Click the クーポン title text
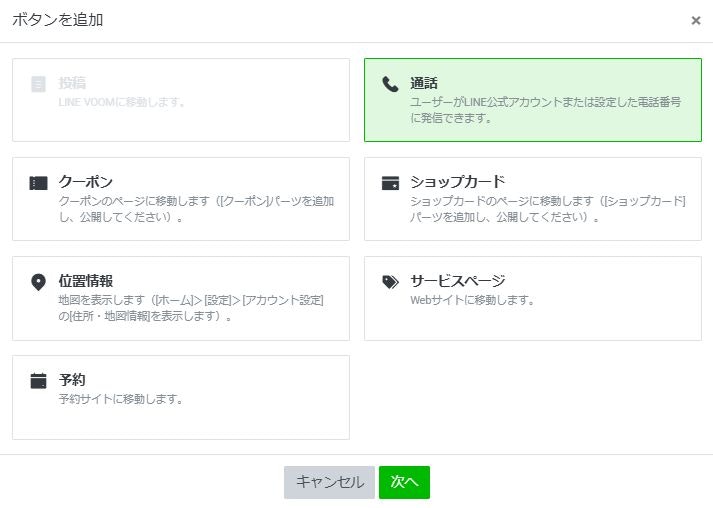Screen dimensions: 713x508 tap(85, 182)
